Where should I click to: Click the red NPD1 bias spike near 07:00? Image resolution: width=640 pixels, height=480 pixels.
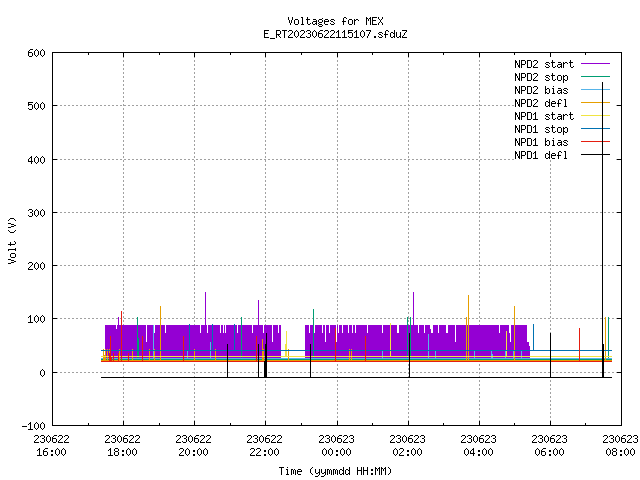[x=579, y=344]
